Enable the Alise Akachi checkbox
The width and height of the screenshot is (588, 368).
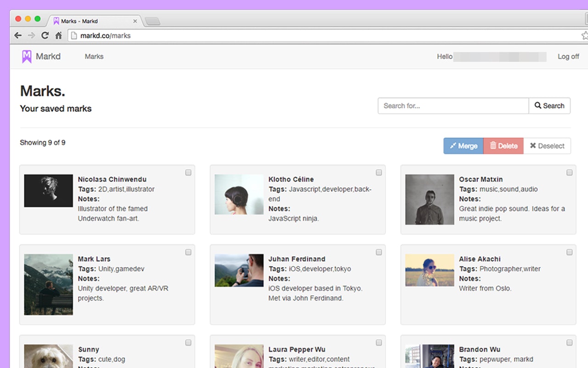click(570, 252)
